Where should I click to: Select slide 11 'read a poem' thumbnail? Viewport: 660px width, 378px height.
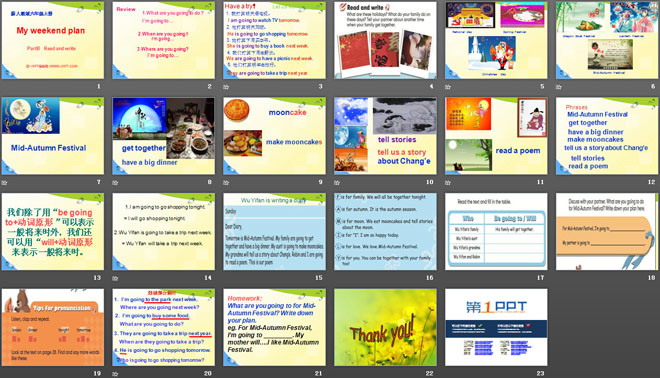pyautogui.click(x=496, y=136)
